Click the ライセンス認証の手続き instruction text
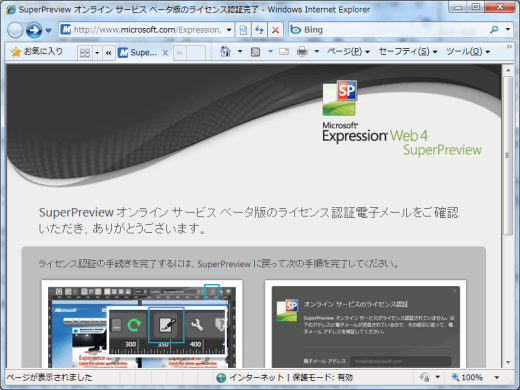Viewport: 520px width, 390px height. tap(219, 264)
